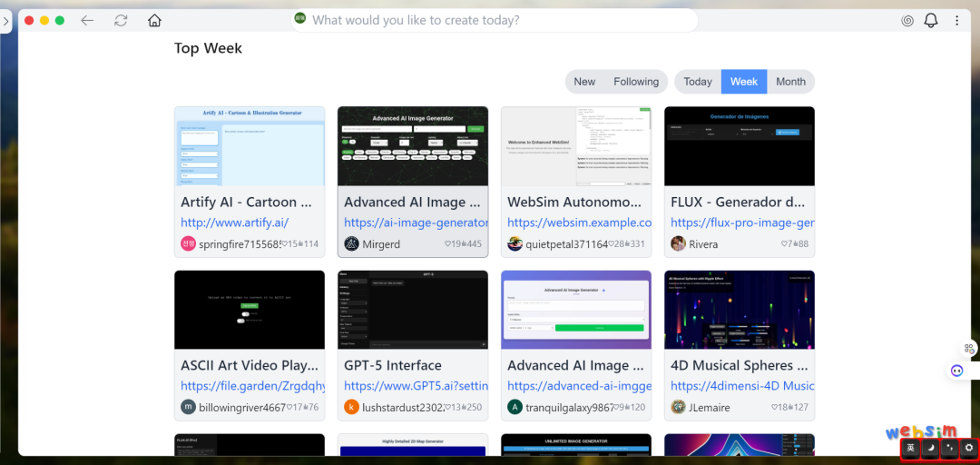The height and width of the screenshot is (465, 980).
Task: Click the '4D Musical Spheres ...' title
Action: coord(740,365)
